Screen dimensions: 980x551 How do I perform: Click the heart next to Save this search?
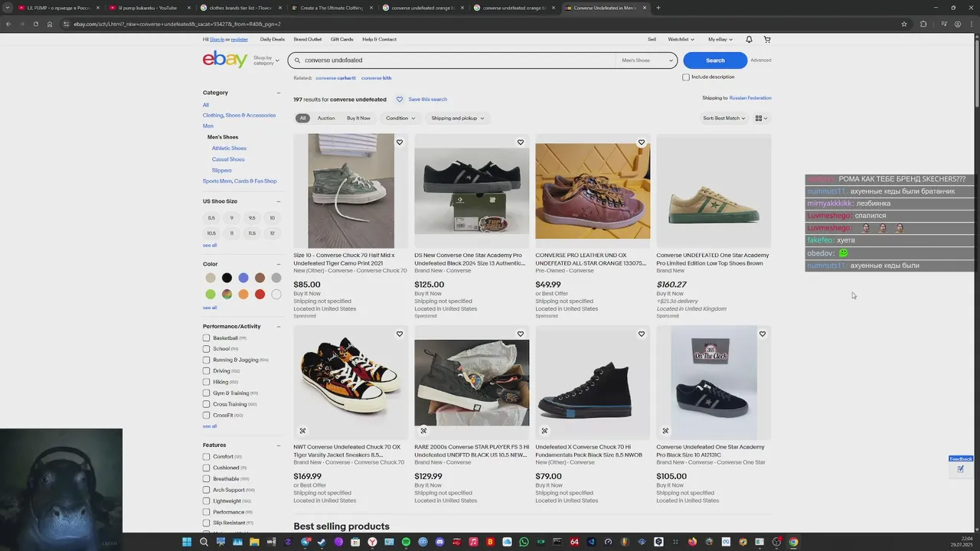[x=400, y=99]
